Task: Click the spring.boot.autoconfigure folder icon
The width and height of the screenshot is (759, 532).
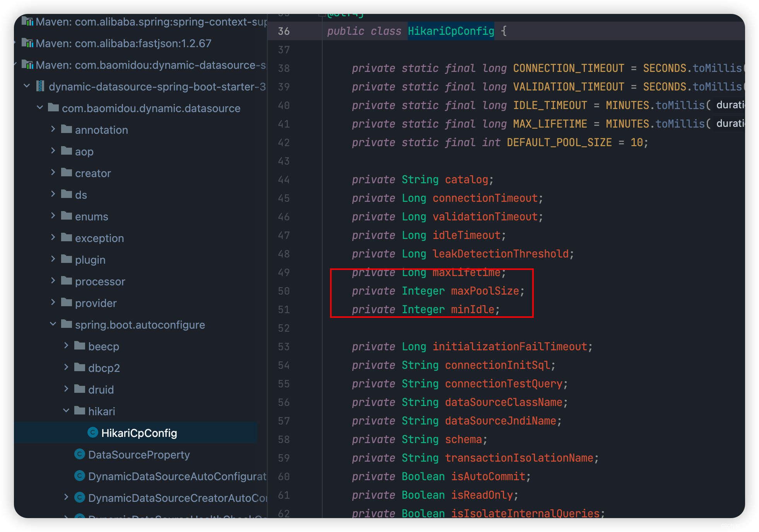Action: [x=67, y=324]
